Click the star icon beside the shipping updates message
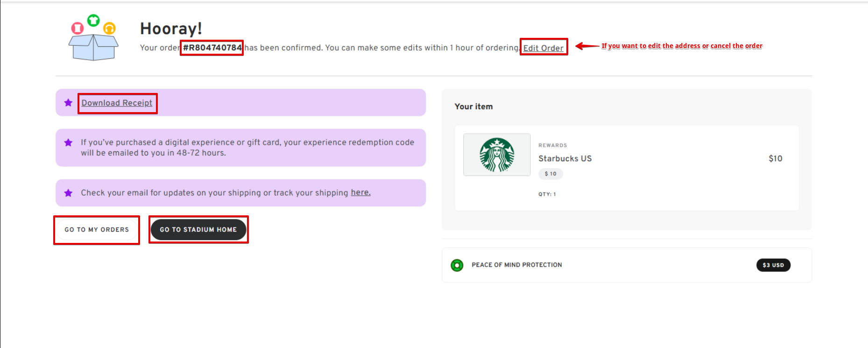868x348 pixels. click(x=68, y=193)
